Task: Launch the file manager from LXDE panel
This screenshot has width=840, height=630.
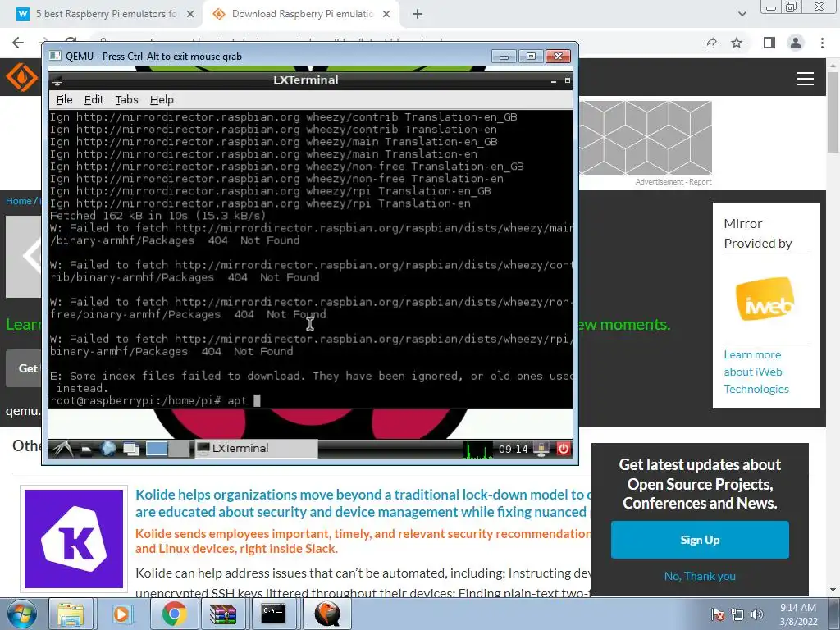Action: coord(86,449)
